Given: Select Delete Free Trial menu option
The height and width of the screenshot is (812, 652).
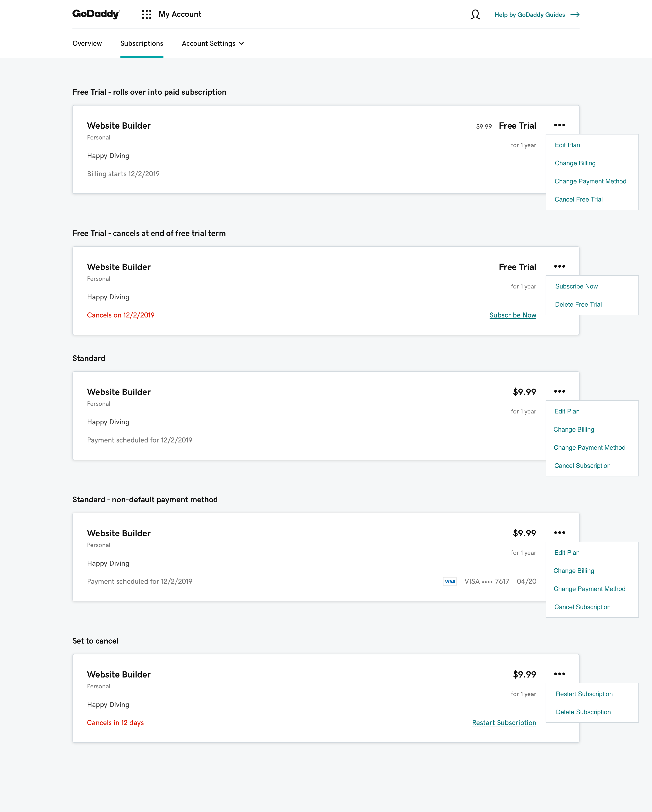Looking at the screenshot, I should tap(578, 304).
